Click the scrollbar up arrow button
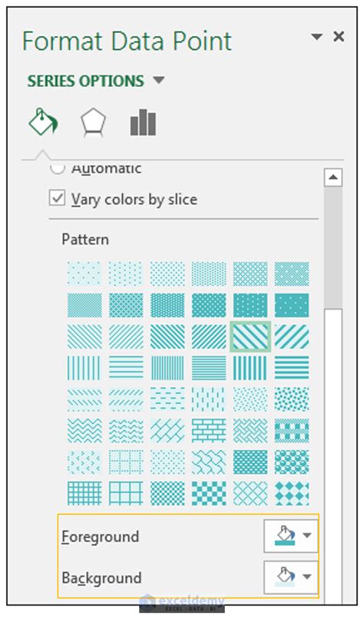This screenshot has height=622, width=364. [333, 177]
